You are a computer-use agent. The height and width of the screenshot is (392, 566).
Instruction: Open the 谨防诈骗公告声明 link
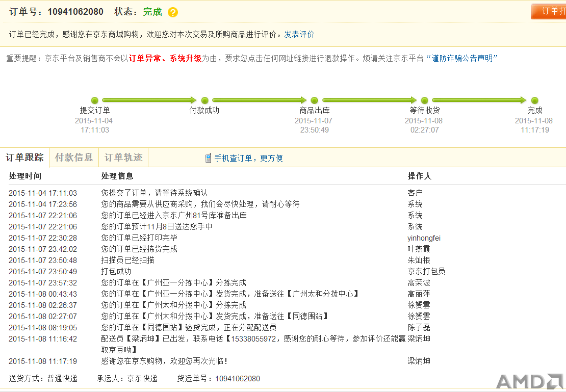[462, 58]
